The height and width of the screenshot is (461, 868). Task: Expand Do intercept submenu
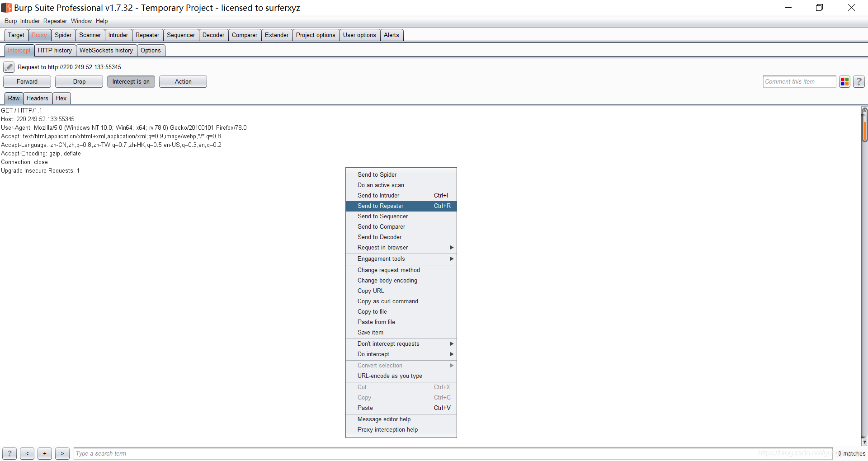tap(401, 354)
